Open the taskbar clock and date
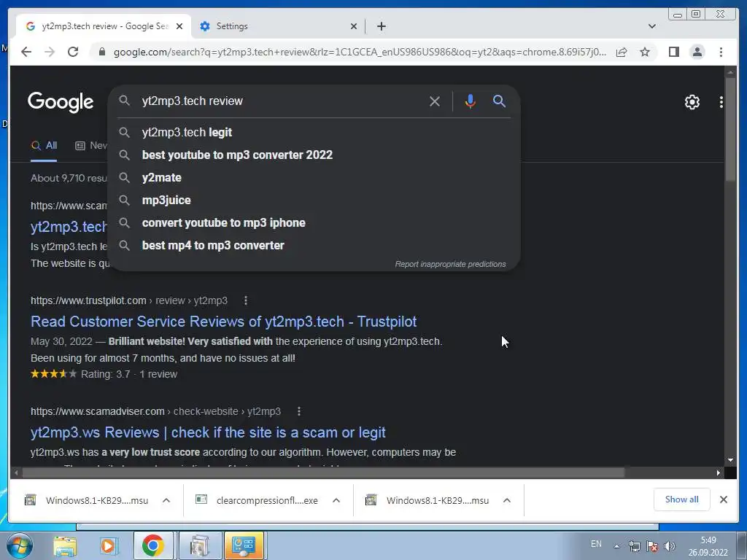The image size is (747, 560). pyautogui.click(x=708, y=546)
